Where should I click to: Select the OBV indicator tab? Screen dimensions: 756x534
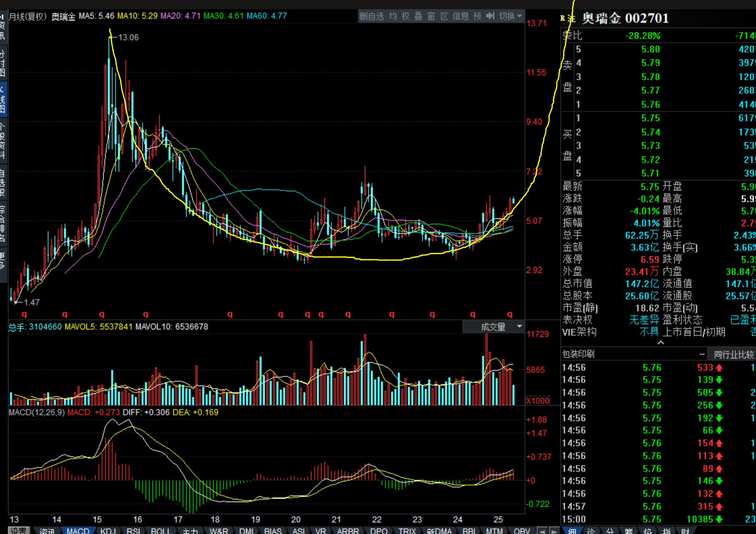pyautogui.click(x=522, y=531)
